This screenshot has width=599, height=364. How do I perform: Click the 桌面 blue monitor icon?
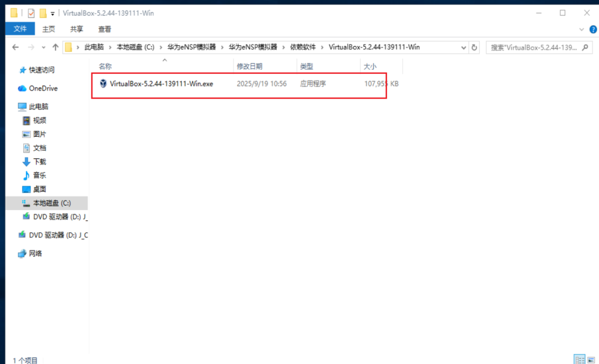[x=27, y=189]
